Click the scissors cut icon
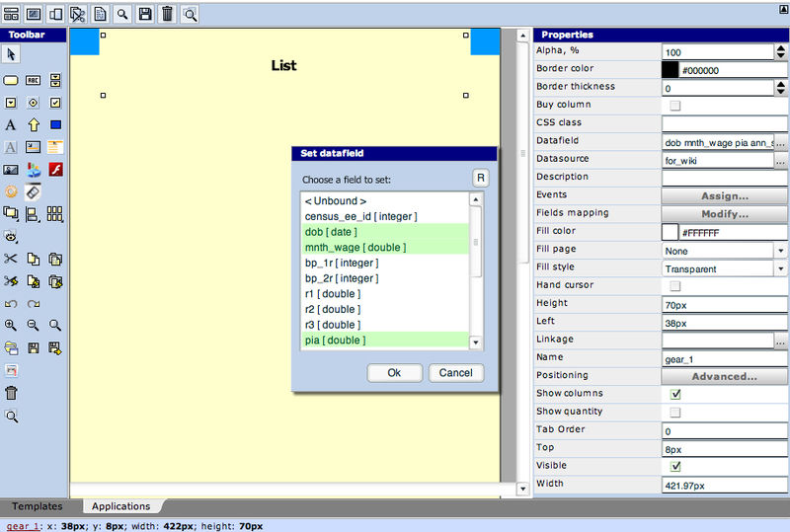Image resolution: width=790 pixels, height=532 pixels. tap(11, 259)
